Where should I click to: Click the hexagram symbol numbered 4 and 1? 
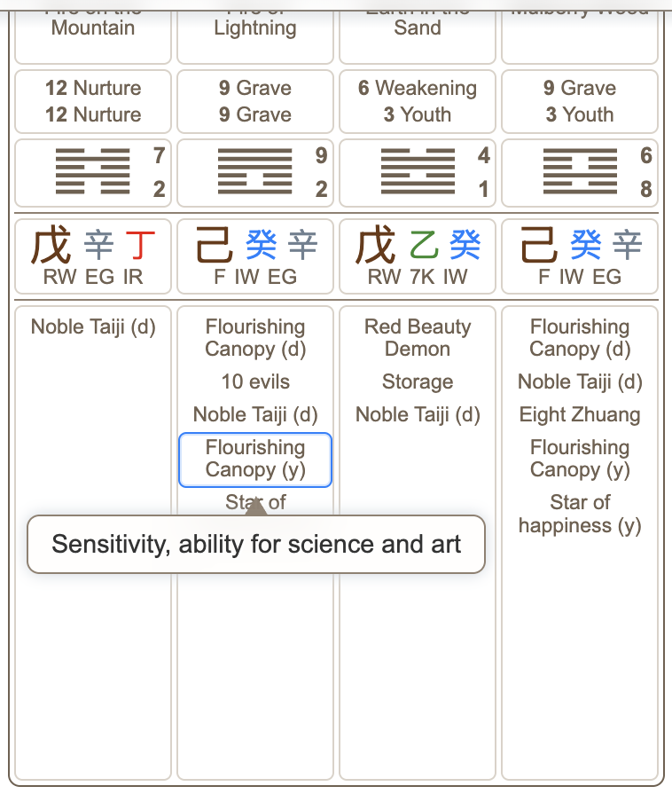coord(418,171)
